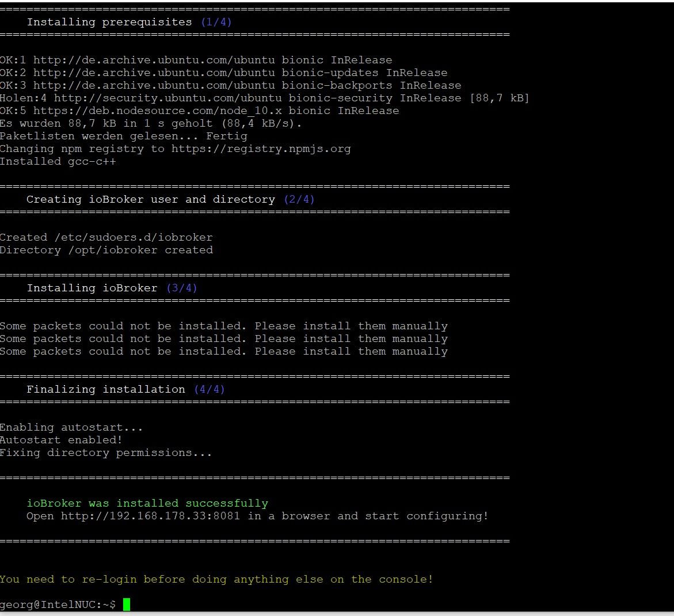Click the (1/4) step counter
The height and width of the screenshot is (616, 674).
(216, 22)
